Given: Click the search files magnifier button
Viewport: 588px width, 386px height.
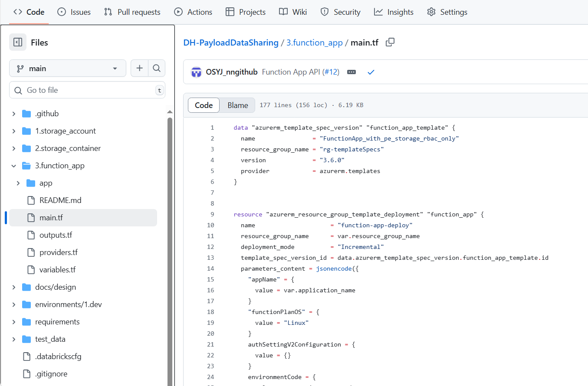Looking at the screenshot, I should (157, 68).
